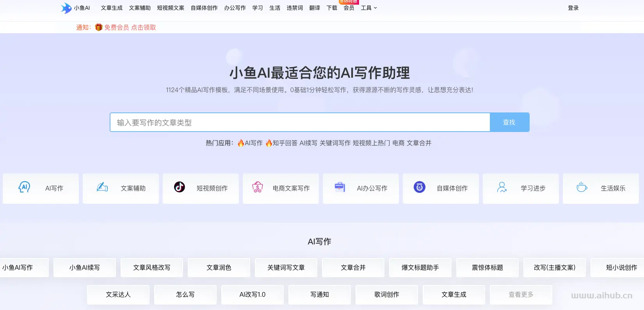
Task: Click hot app link 电商
Action: pos(398,143)
